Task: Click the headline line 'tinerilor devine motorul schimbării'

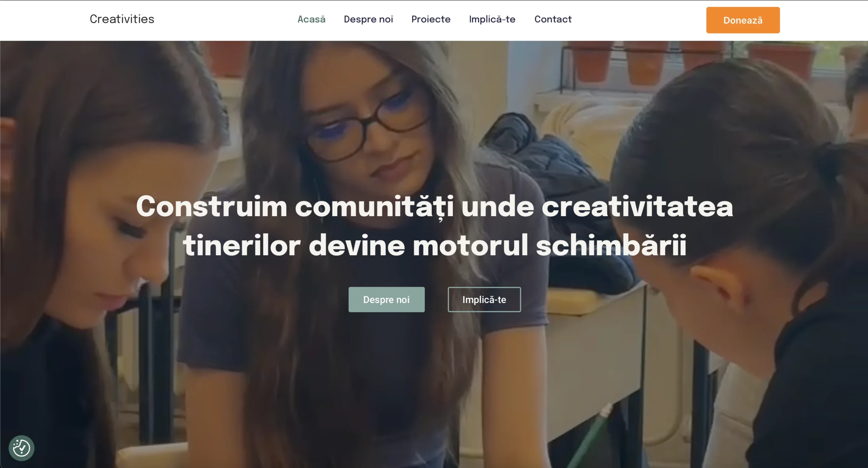Action: [x=435, y=245]
